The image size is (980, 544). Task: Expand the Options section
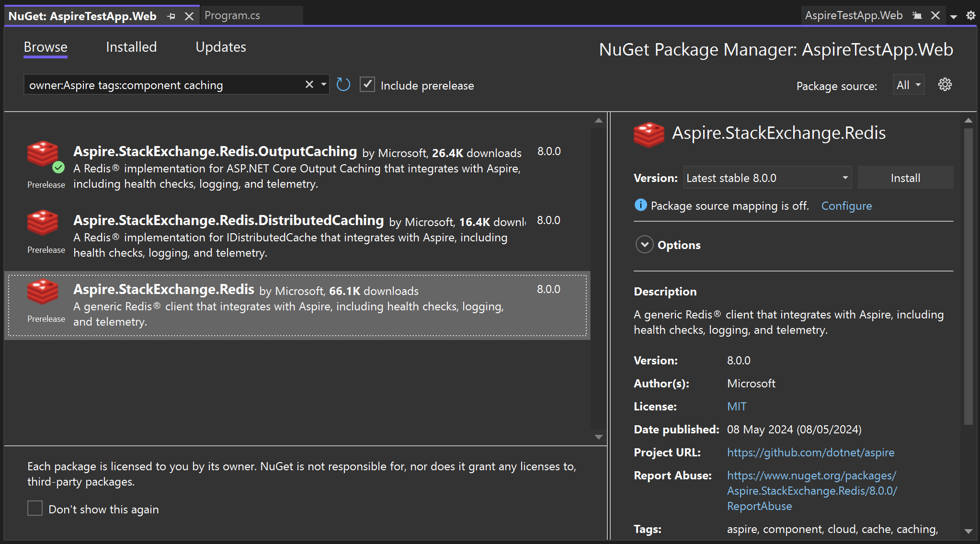[644, 245]
